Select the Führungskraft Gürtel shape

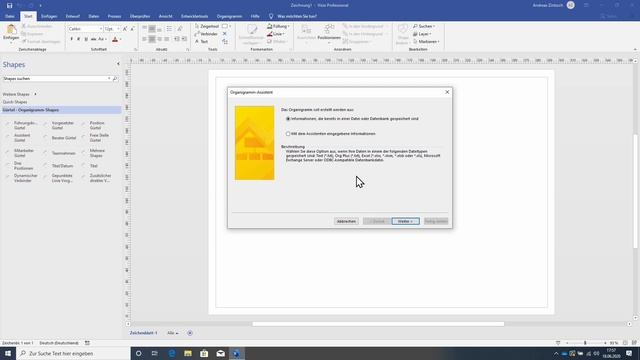21,125
